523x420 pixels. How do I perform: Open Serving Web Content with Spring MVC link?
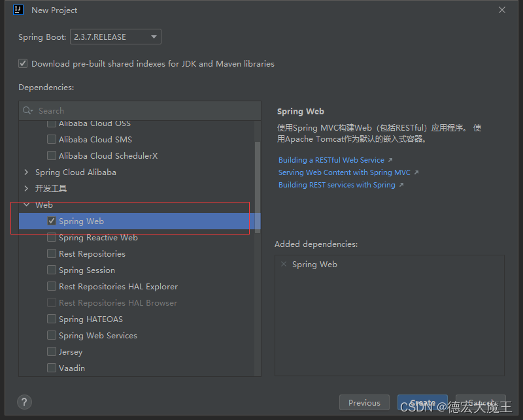point(345,172)
